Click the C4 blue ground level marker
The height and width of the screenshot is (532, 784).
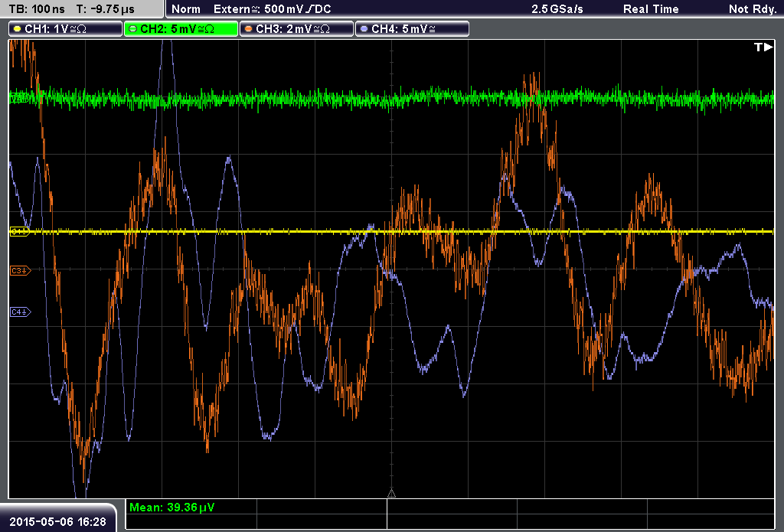[x=21, y=312]
